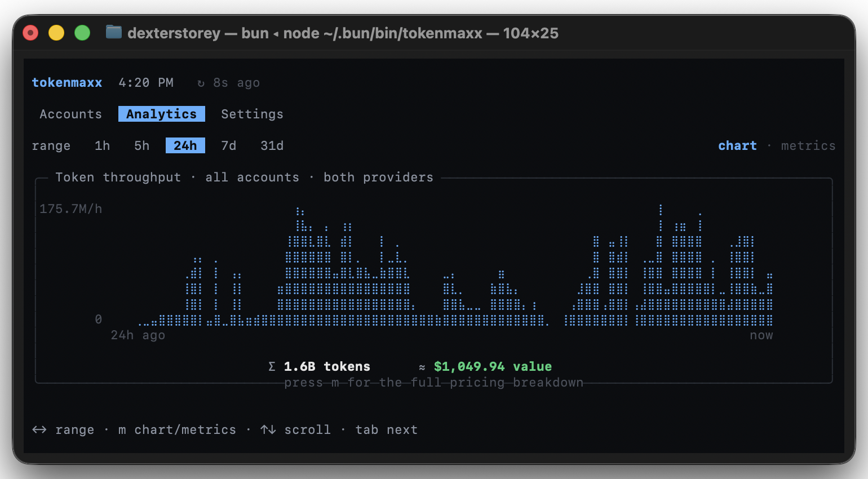Click the tokenmaxx app title
Screen dimensions: 868x479
(x=67, y=82)
